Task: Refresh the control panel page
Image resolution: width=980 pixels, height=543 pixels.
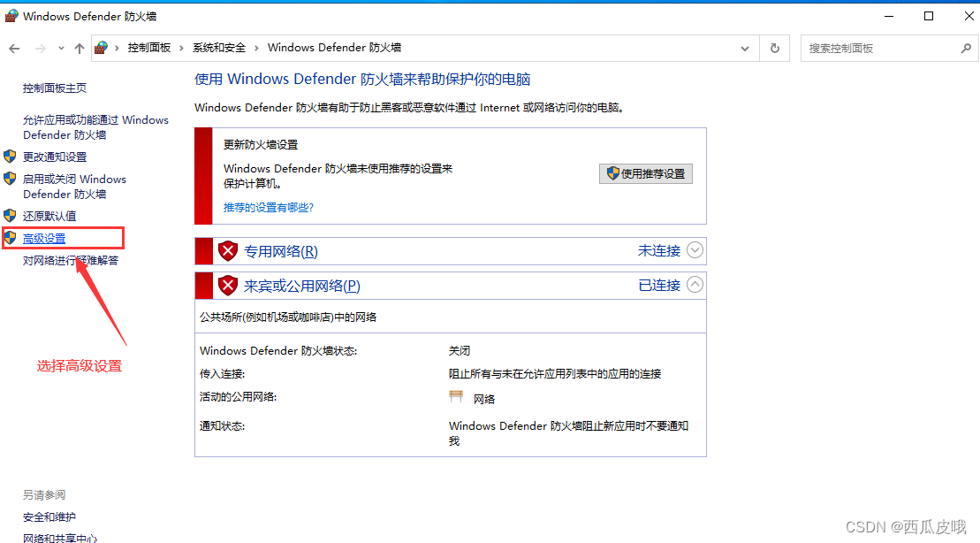Action: [774, 48]
